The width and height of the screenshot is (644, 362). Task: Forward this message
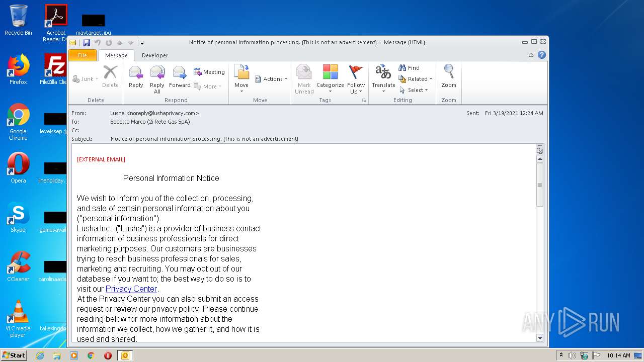(180, 78)
